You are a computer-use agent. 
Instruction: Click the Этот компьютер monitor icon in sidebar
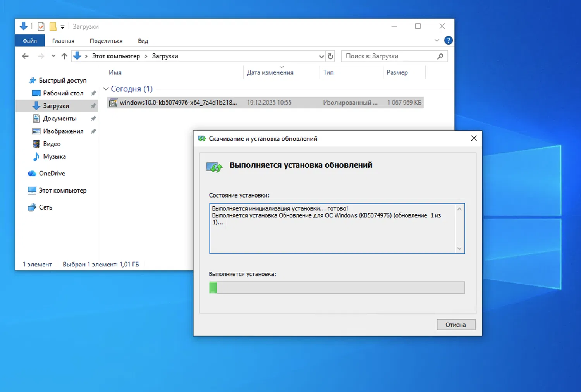pos(32,191)
